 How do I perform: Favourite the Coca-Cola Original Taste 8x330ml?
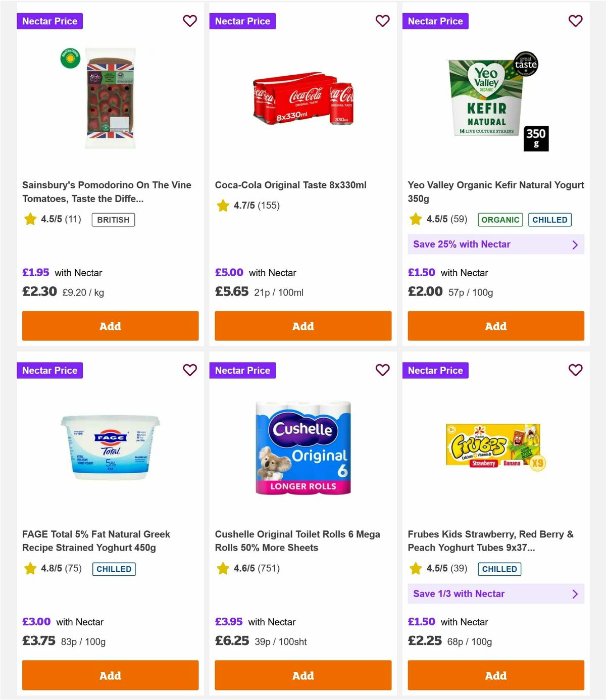[382, 21]
